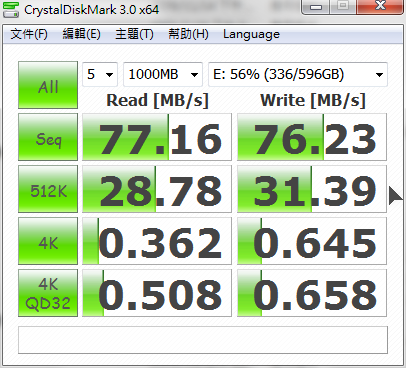This screenshot has height=368, width=406.
Task: Click the Write [MB/s] column header
Action: 313,100
